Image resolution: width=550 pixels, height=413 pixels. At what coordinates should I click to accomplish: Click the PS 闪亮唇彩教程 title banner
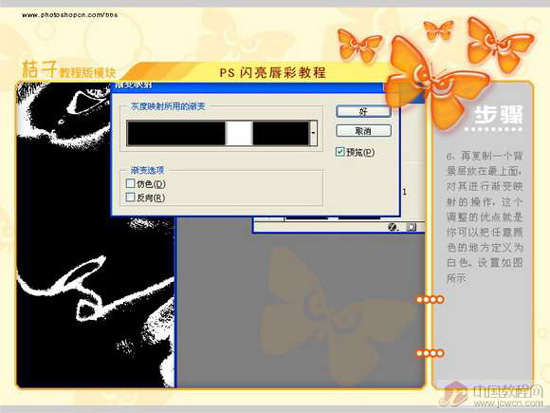[273, 72]
